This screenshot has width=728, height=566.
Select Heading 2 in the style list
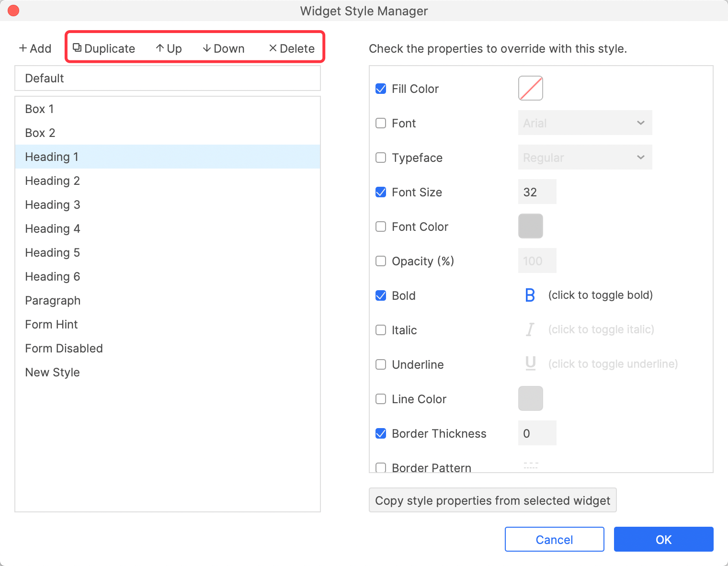pos(53,181)
